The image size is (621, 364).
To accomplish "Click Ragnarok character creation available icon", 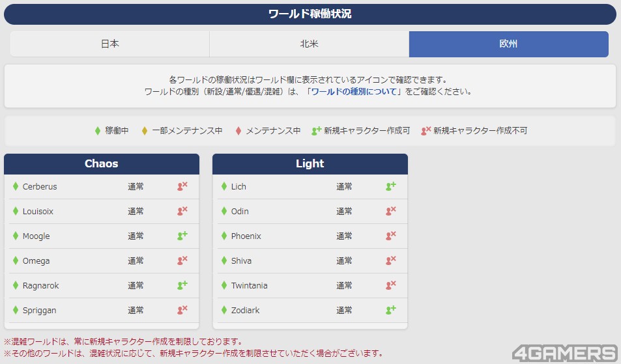I will pos(182,285).
